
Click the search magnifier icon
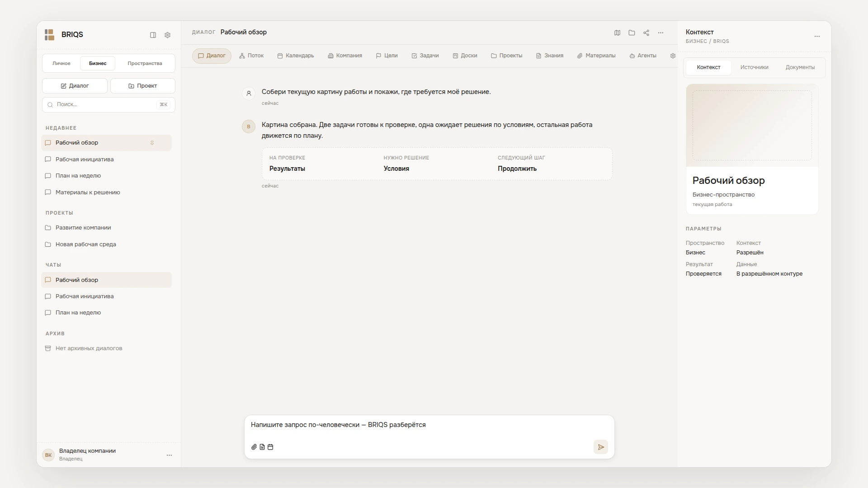pyautogui.click(x=50, y=105)
